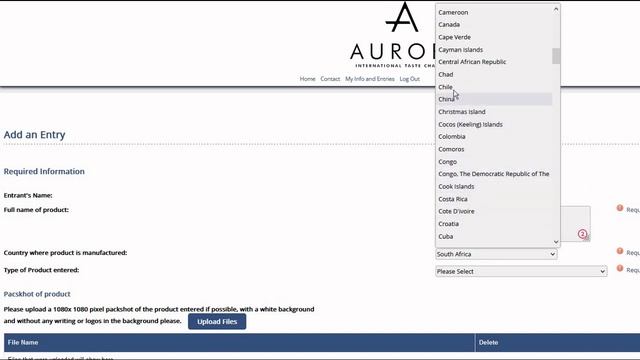Select Comoros from country list
This screenshot has height=360, width=640.
click(494, 149)
